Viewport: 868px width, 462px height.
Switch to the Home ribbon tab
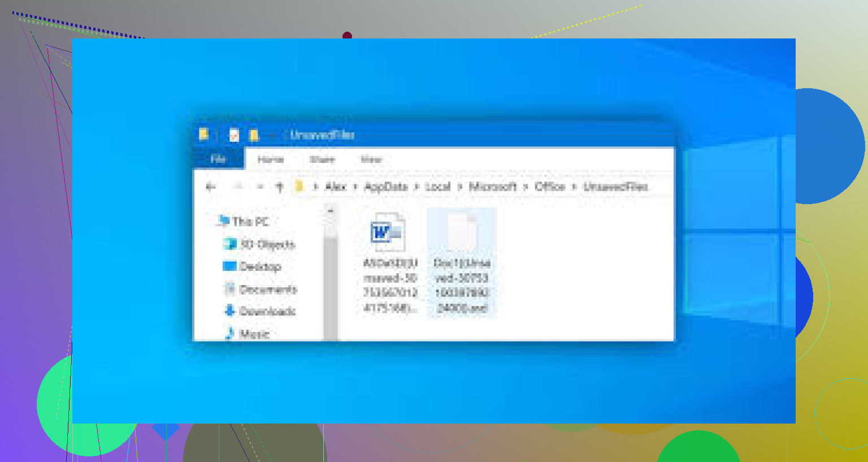pos(270,159)
